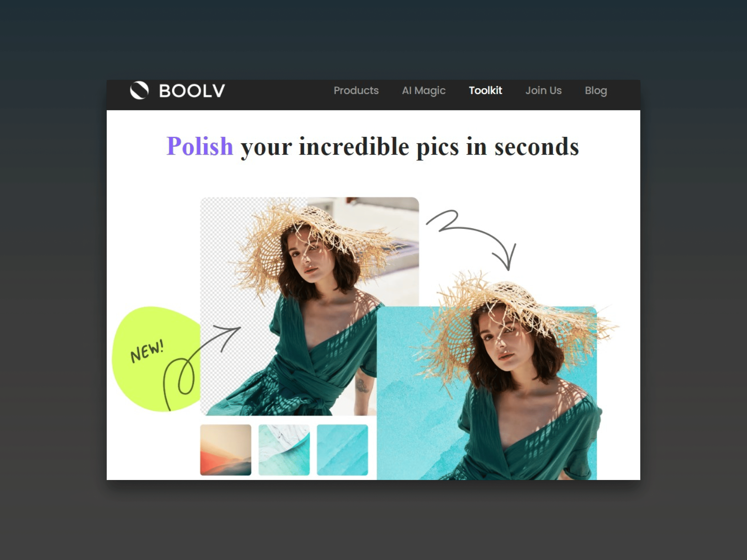The height and width of the screenshot is (560, 747).
Task: Select the background-removed photo with checkered area
Action: (310, 306)
